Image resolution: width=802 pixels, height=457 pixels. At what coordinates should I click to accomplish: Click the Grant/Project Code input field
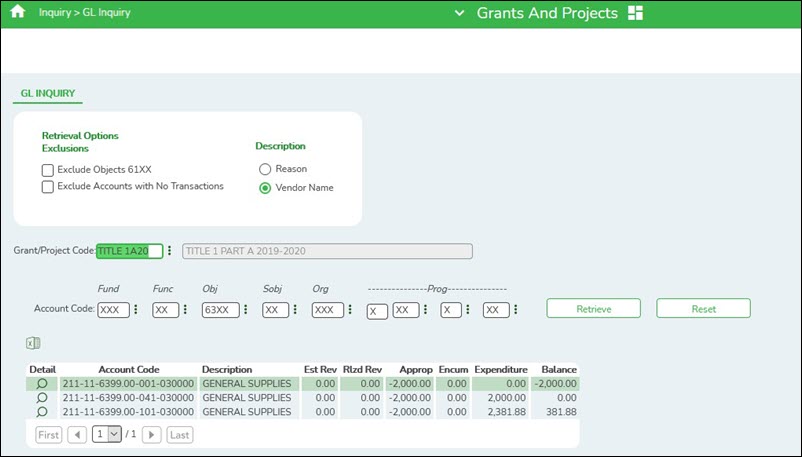click(129, 251)
